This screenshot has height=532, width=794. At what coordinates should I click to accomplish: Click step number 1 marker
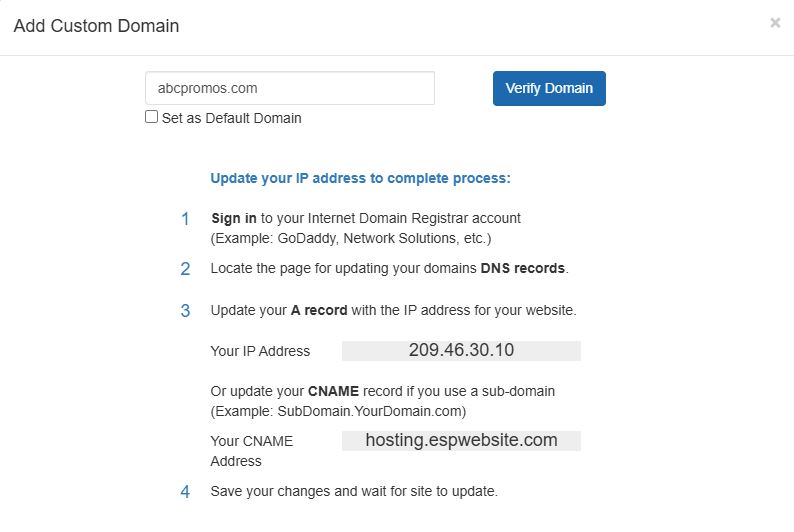185,219
